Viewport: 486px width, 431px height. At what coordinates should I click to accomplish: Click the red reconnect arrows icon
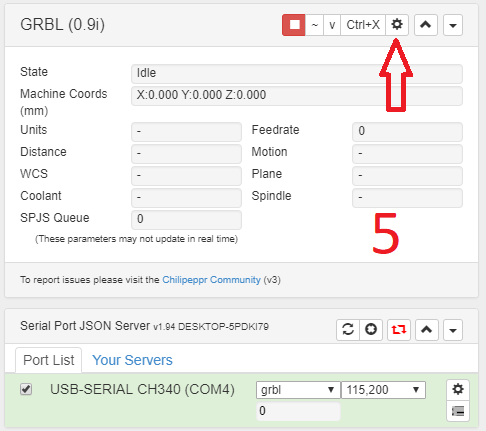[399, 330]
